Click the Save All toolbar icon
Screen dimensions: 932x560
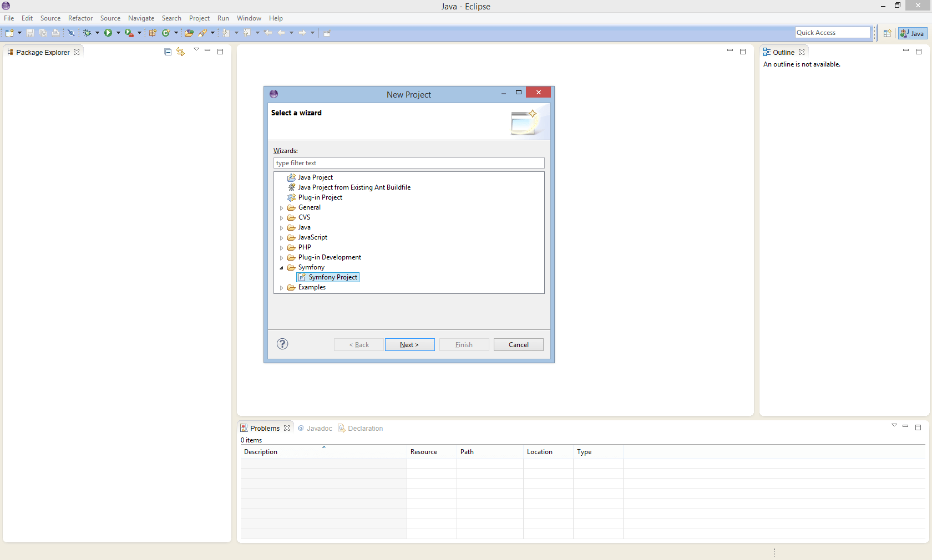coord(43,33)
